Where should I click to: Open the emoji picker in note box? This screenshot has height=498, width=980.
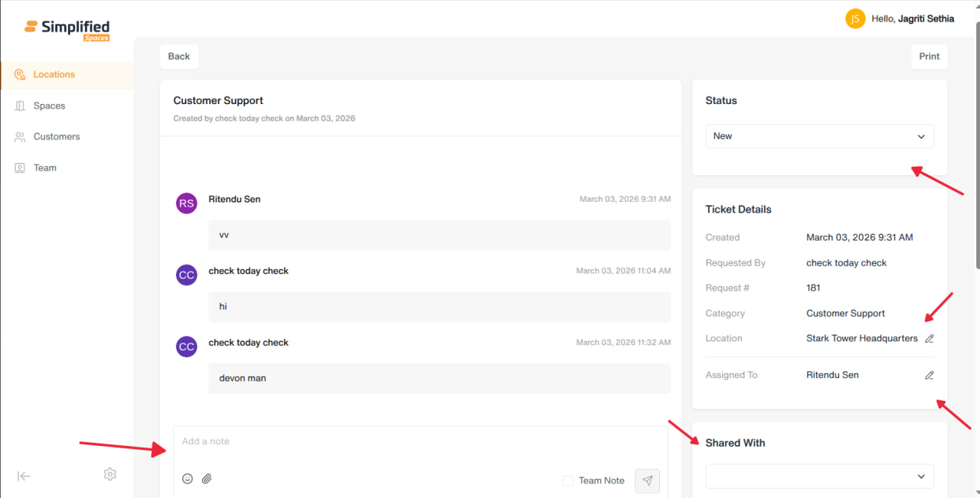pos(188,479)
